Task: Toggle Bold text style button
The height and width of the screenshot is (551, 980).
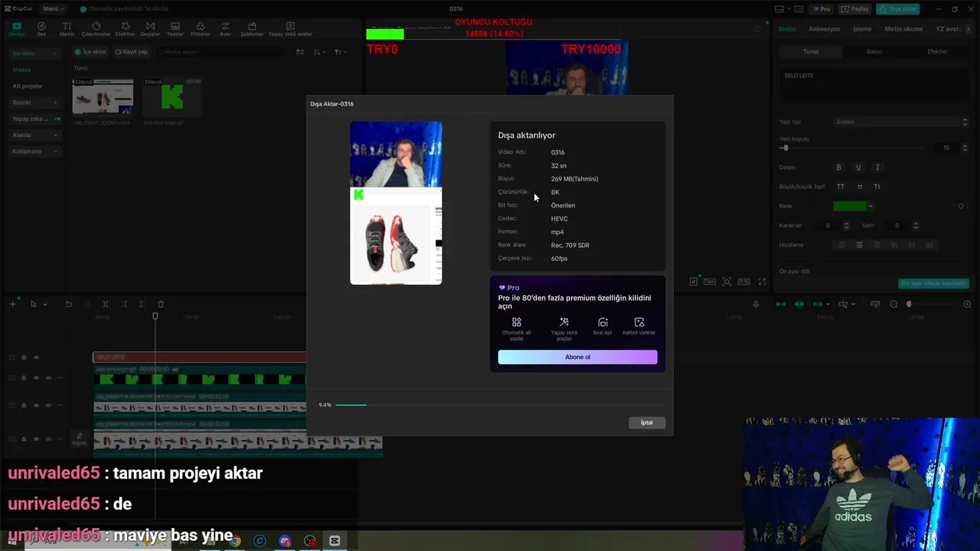Action: point(838,167)
